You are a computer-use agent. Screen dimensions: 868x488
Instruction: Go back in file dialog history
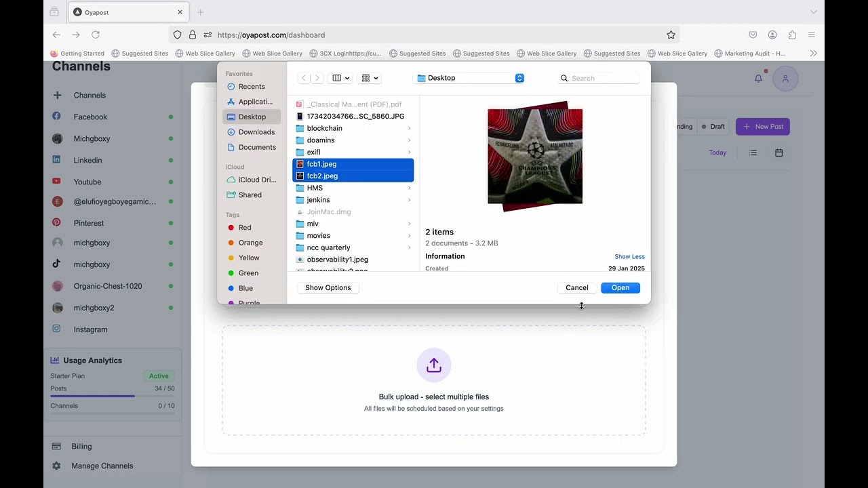pyautogui.click(x=304, y=78)
